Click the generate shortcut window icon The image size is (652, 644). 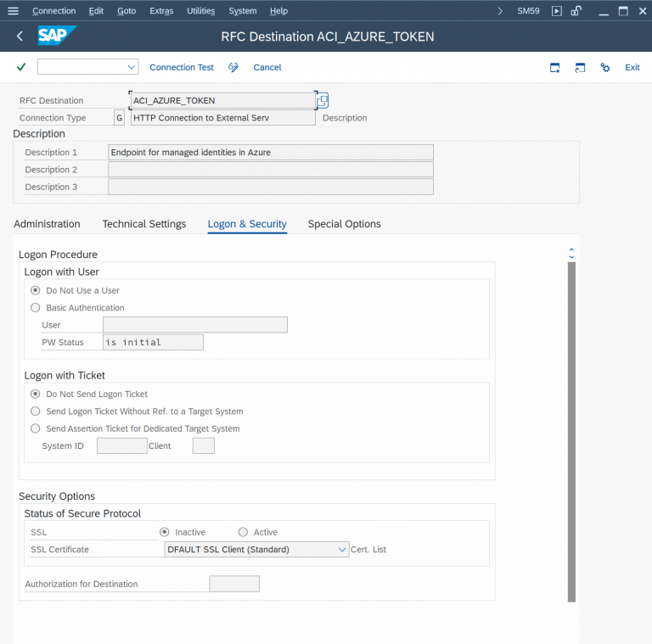[x=580, y=67]
